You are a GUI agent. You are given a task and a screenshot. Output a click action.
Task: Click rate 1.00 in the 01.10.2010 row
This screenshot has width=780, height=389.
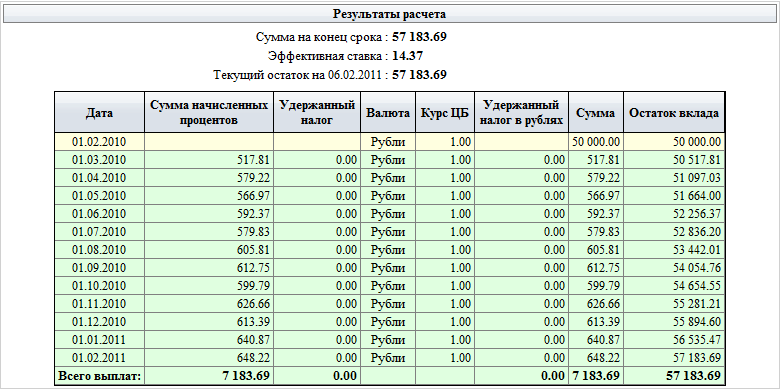pyautogui.click(x=445, y=286)
